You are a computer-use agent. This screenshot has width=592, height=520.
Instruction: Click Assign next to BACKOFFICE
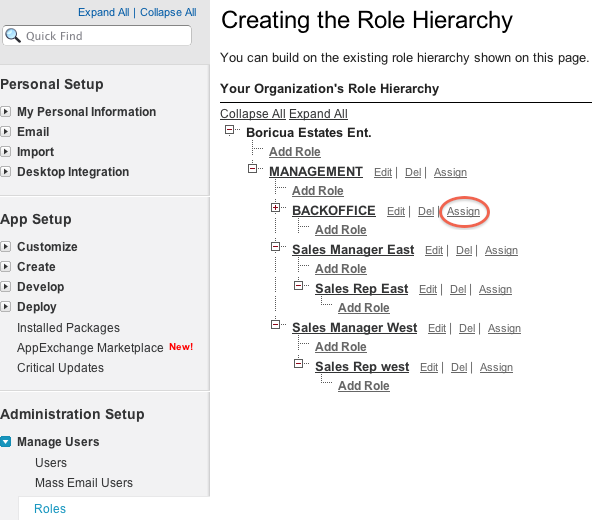coord(463,211)
